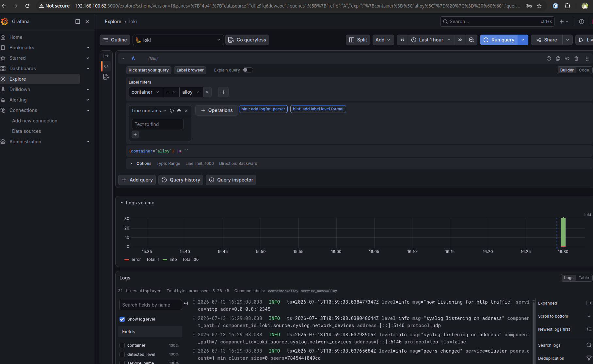Open the Operations menu
Screen dimensions: 593x364
[x=216, y=110]
